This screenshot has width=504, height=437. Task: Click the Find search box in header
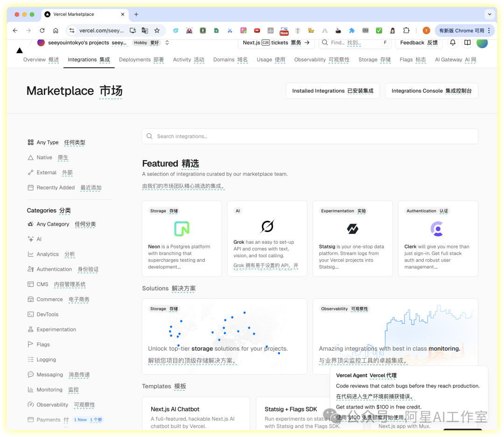355,42
